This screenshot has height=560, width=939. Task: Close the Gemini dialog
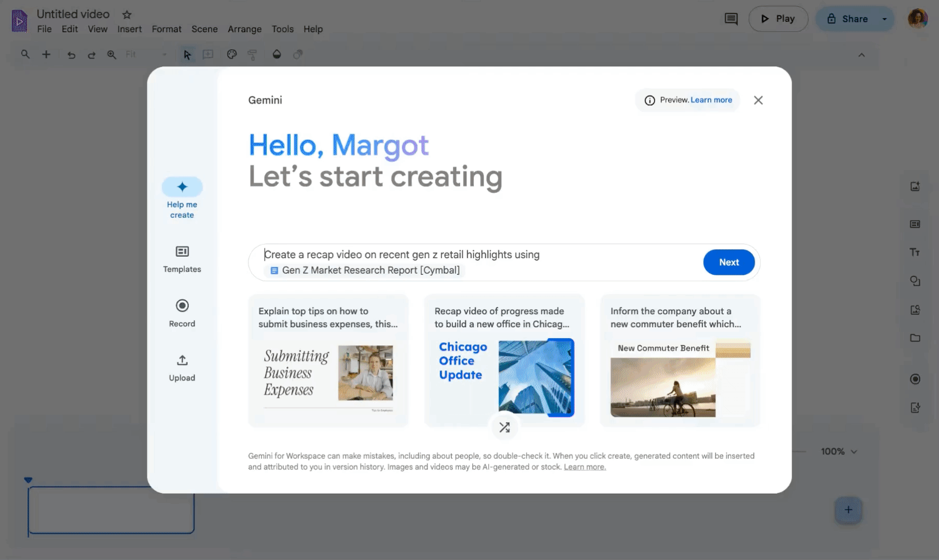[758, 100]
